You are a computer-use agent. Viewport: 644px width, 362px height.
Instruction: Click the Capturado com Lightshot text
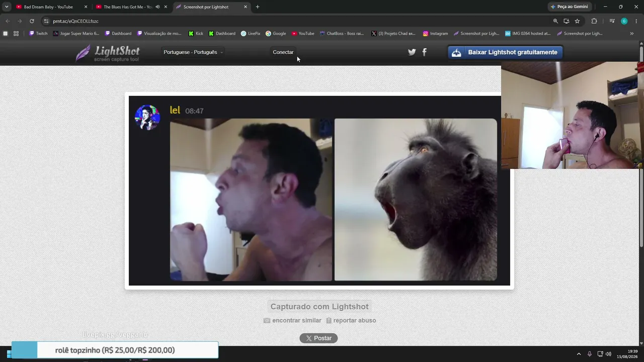tap(319, 307)
